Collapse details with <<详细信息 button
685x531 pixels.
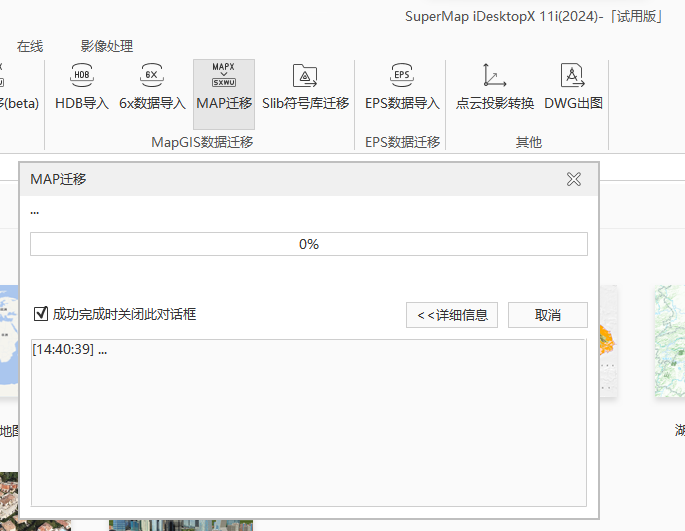pos(452,315)
